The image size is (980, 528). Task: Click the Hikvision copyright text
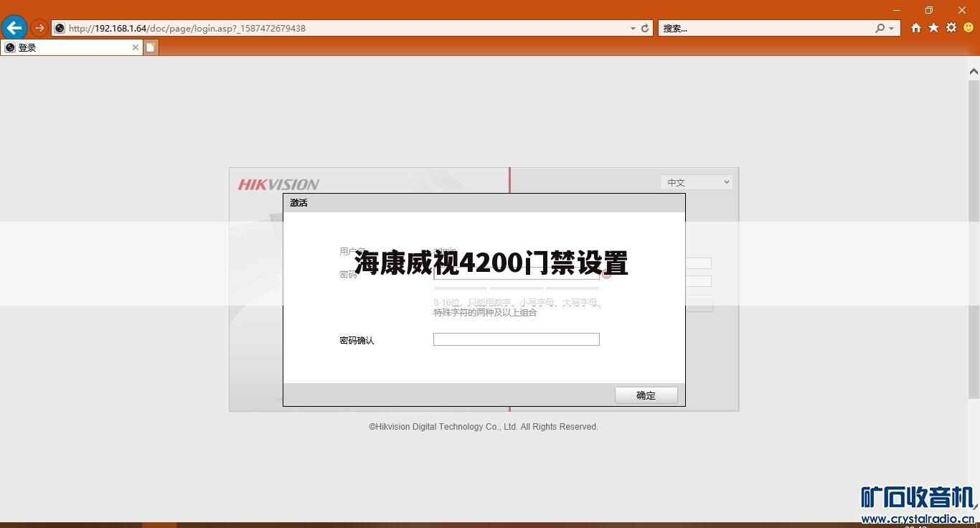[484, 426]
